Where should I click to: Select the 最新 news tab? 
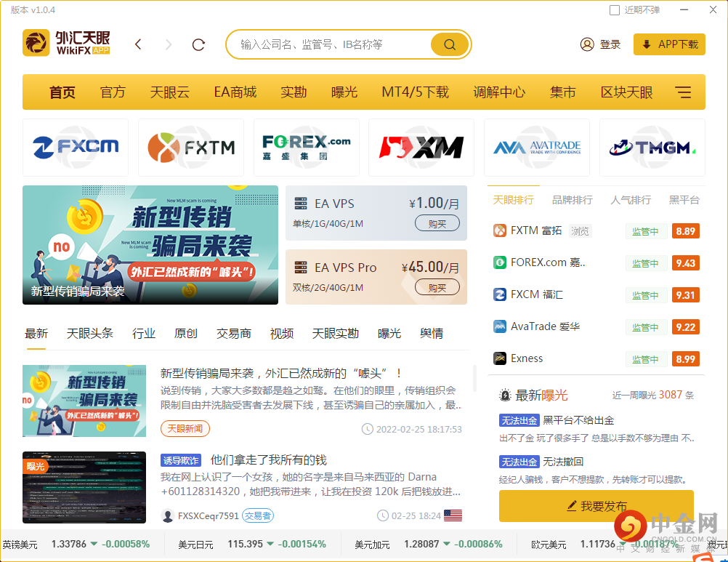point(36,333)
